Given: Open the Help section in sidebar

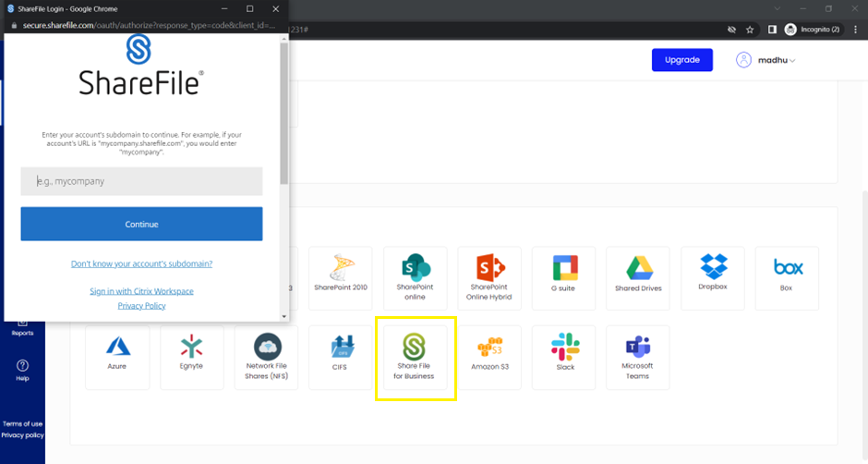Looking at the screenshot, I should pos(22,371).
